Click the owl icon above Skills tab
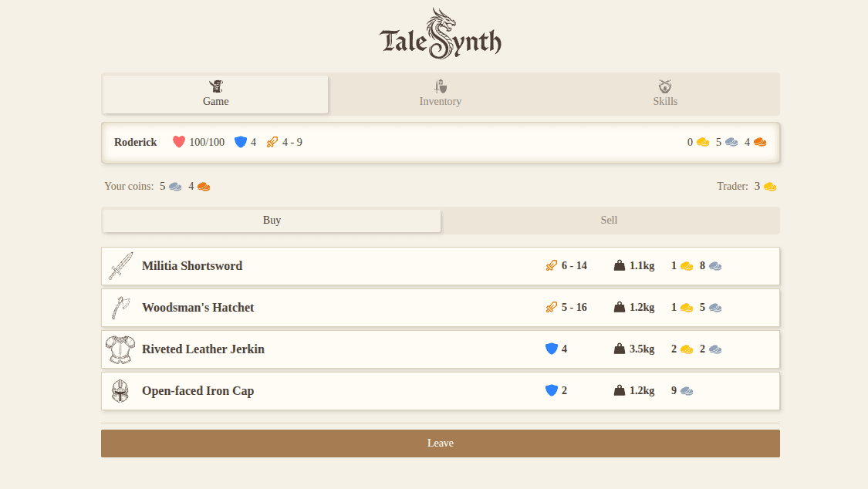 click(x=665, y=86)
